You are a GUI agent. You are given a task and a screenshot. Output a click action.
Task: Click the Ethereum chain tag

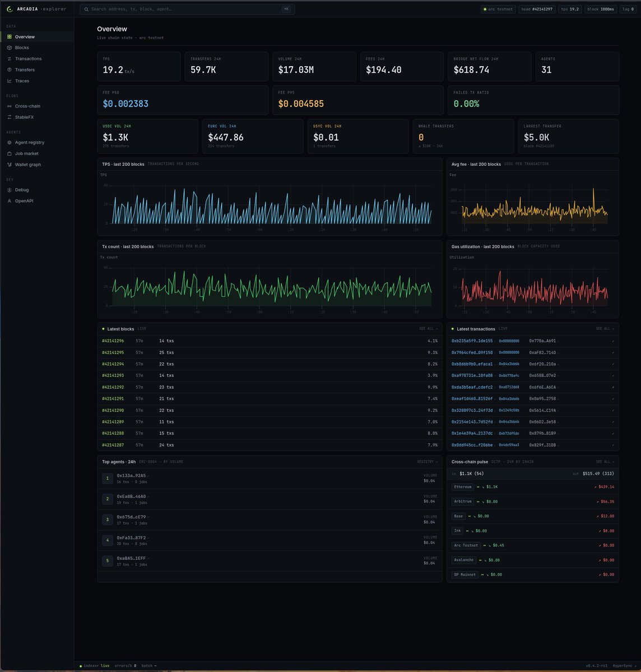(463, 487)
